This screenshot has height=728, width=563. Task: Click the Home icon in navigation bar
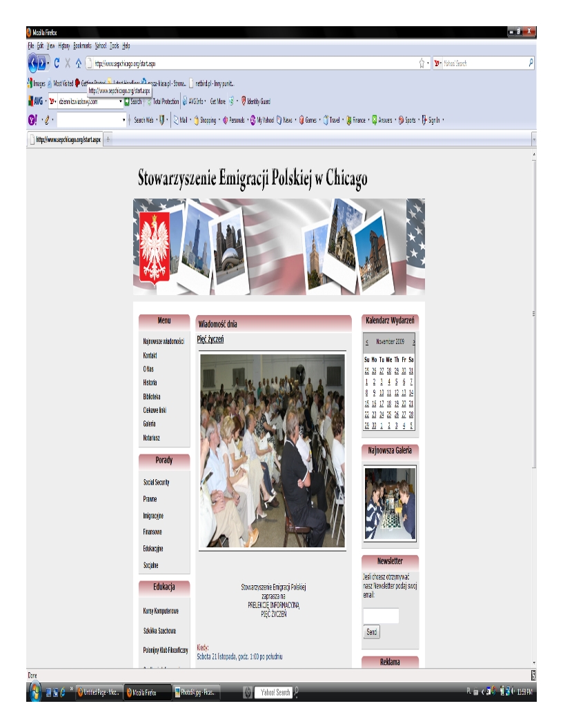point(77,63)
